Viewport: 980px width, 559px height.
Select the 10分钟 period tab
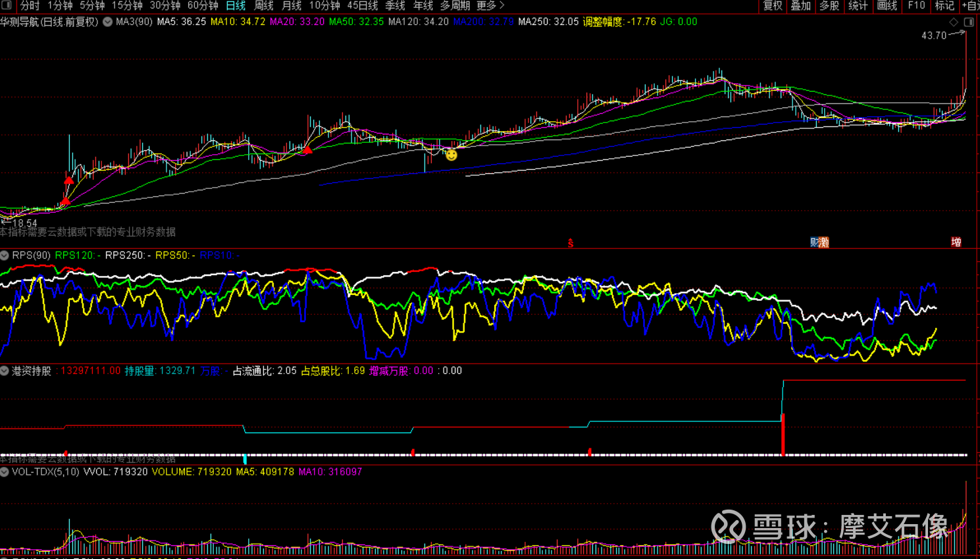tap(324, 5)
